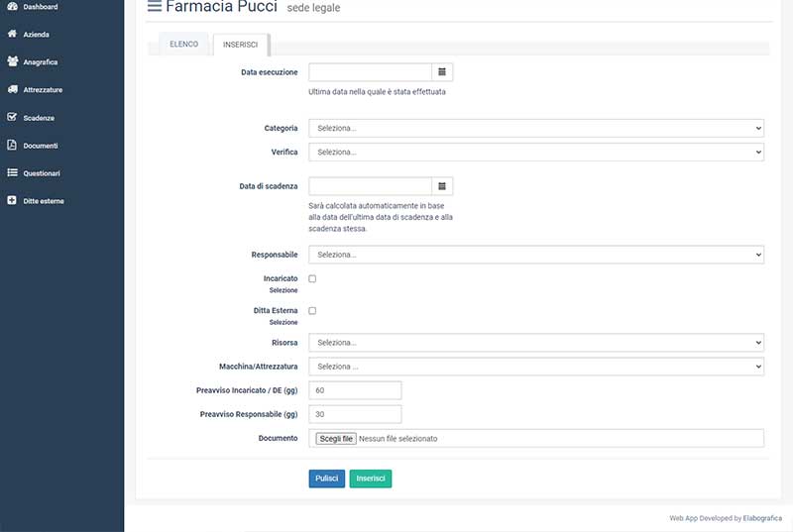Click the Anagrafica people icon
Screen dimensions: 793x532
click(x=12, y=61)
